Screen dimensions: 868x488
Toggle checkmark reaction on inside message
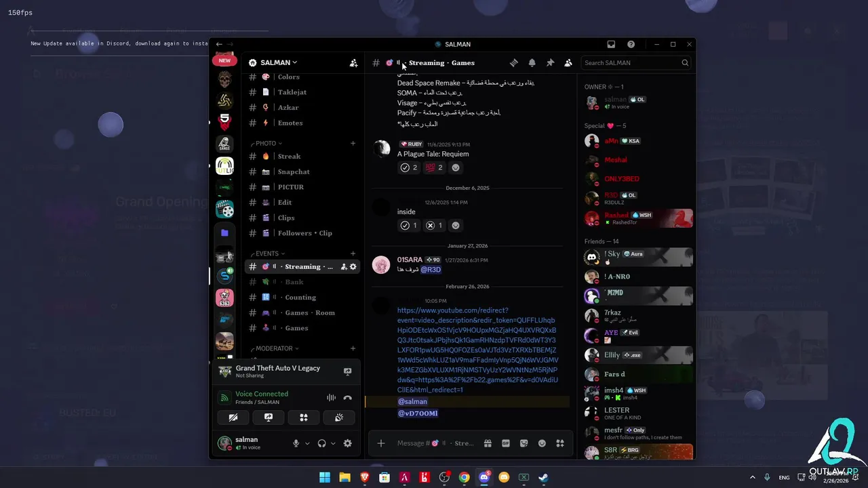coord(409,226)
